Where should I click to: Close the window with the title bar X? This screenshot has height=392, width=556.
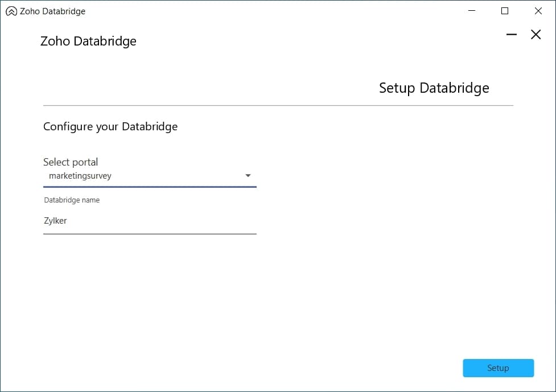pos(538,11)
